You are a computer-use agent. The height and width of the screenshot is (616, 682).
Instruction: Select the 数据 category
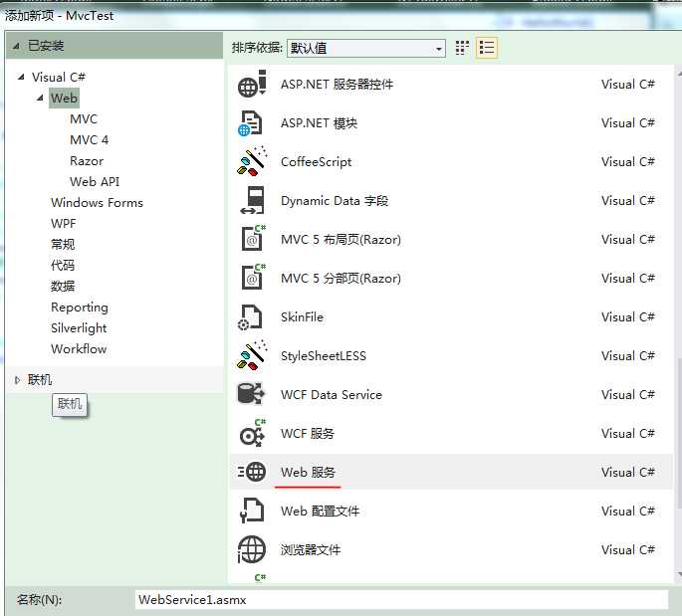pyautogui.click(x=63, y=286)
